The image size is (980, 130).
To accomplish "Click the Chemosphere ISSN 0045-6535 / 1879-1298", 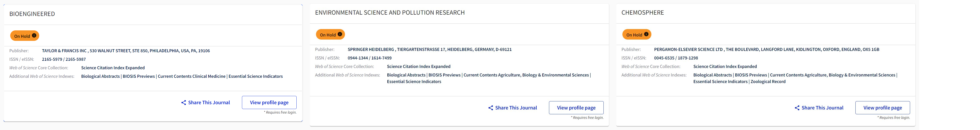I will (676, 58).
